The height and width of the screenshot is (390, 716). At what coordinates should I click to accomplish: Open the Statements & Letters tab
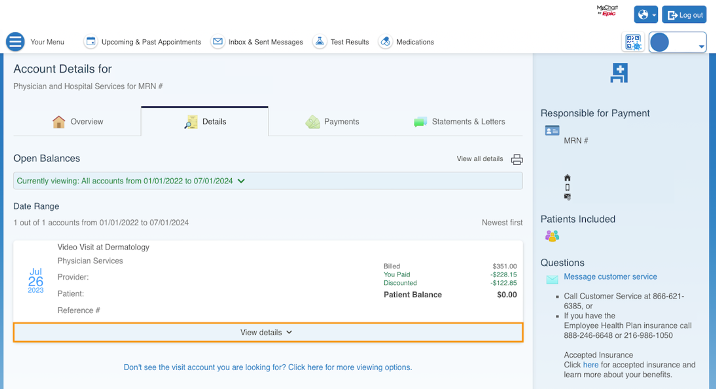(459, 121)
